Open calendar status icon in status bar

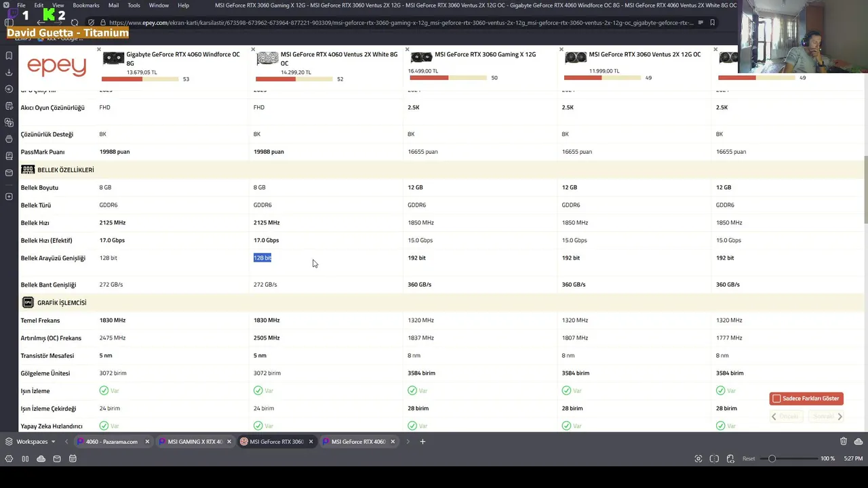pyautogui.click(x=73, y=459)
